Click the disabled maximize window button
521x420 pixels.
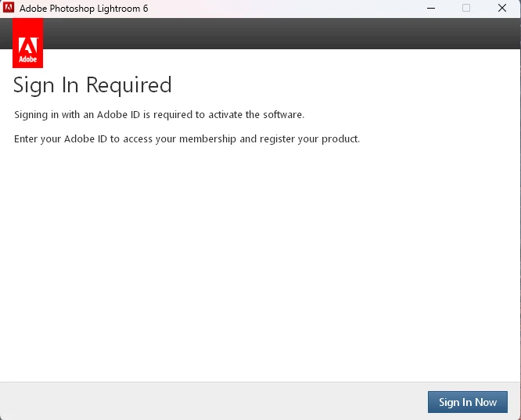tap(466, 8)
